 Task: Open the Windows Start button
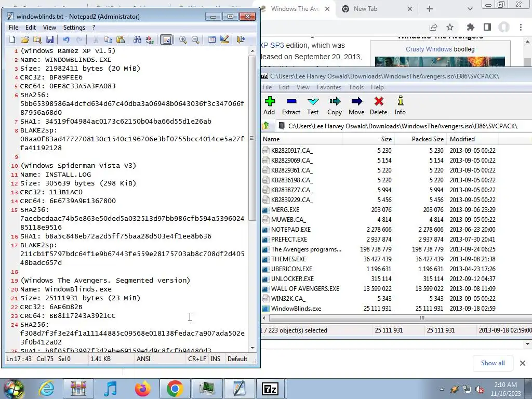pyautogui.click(x=13, y=389)
